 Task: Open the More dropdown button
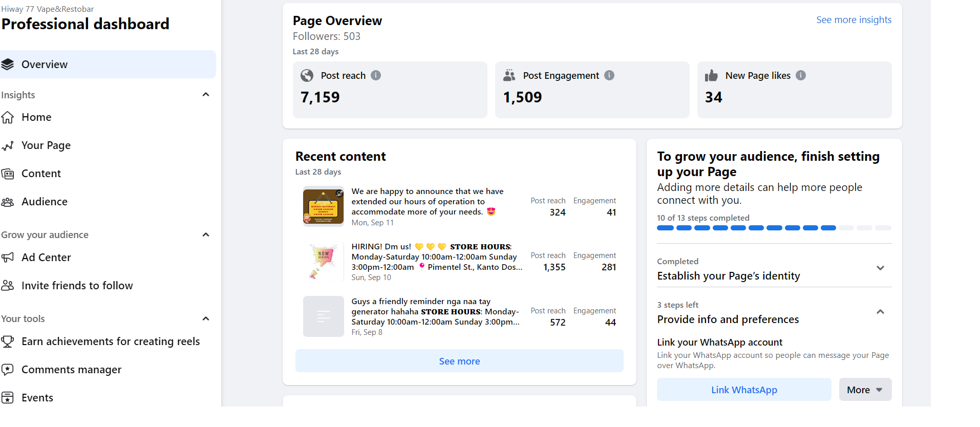click(865, 390)
